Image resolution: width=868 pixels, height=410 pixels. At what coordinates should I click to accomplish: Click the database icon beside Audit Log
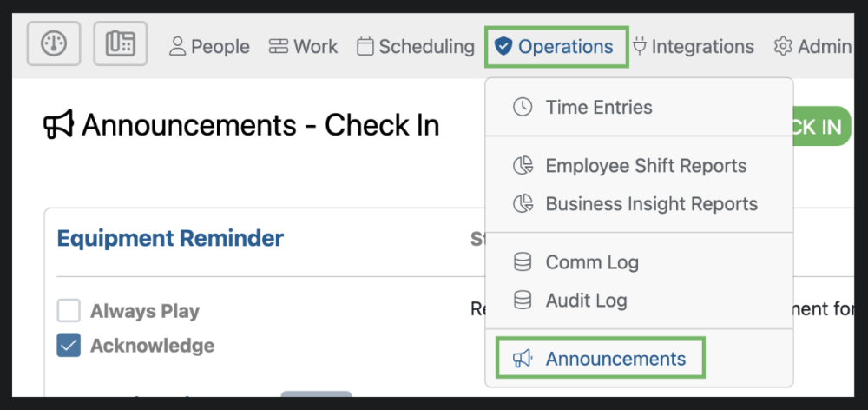523,301
